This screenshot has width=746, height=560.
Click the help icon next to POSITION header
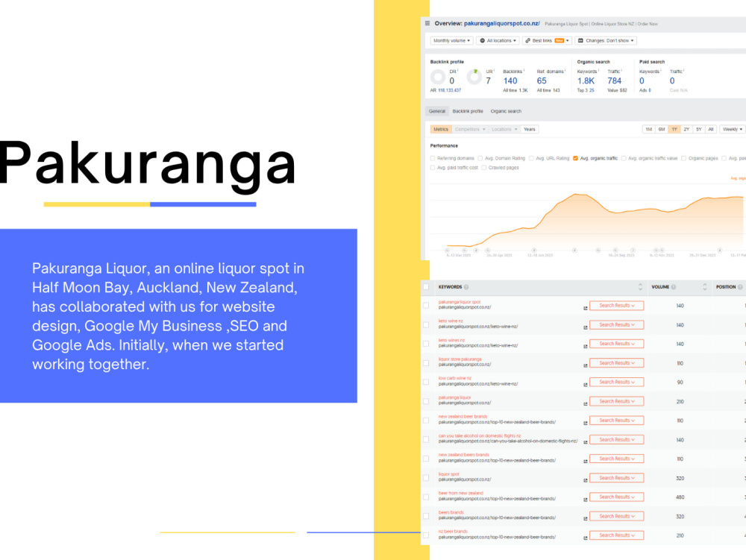tap(740, 287)
